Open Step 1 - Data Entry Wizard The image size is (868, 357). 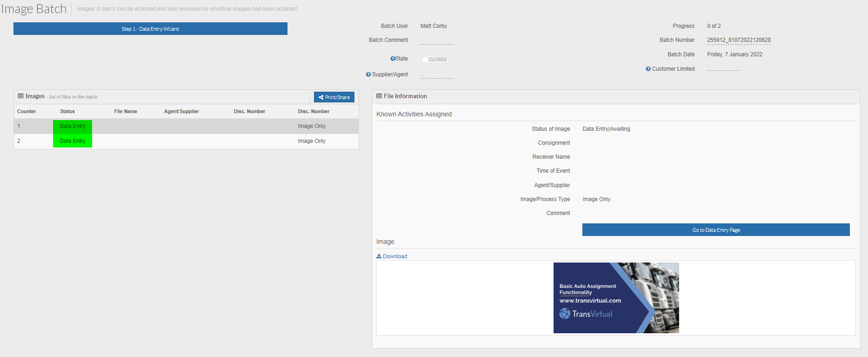point(150,29)
